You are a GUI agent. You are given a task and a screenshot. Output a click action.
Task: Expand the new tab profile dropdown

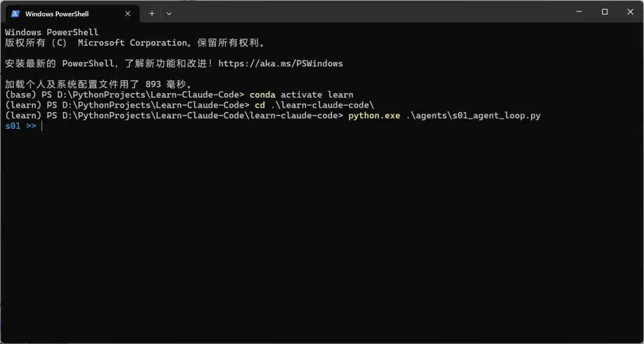(x=169, y=13)
